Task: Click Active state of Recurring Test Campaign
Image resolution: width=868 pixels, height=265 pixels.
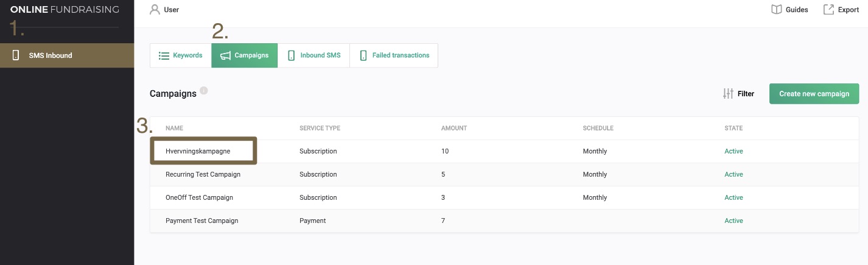Action: 733,174
